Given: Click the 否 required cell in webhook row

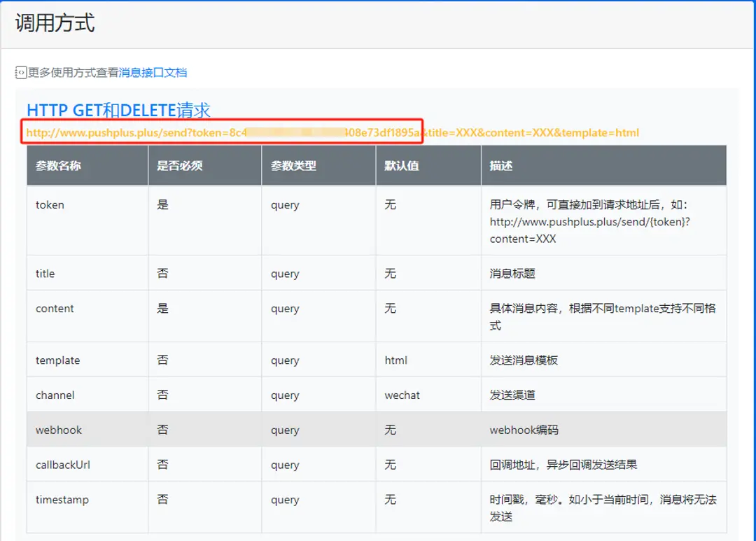Looking at the screenshot, I should point(205,429).
